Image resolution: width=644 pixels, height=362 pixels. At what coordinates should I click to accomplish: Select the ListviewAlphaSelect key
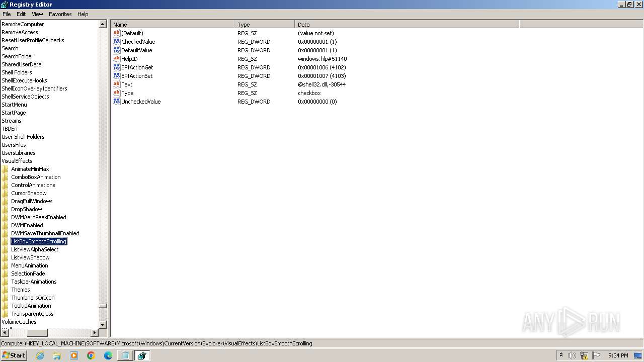tap(35, 249)
